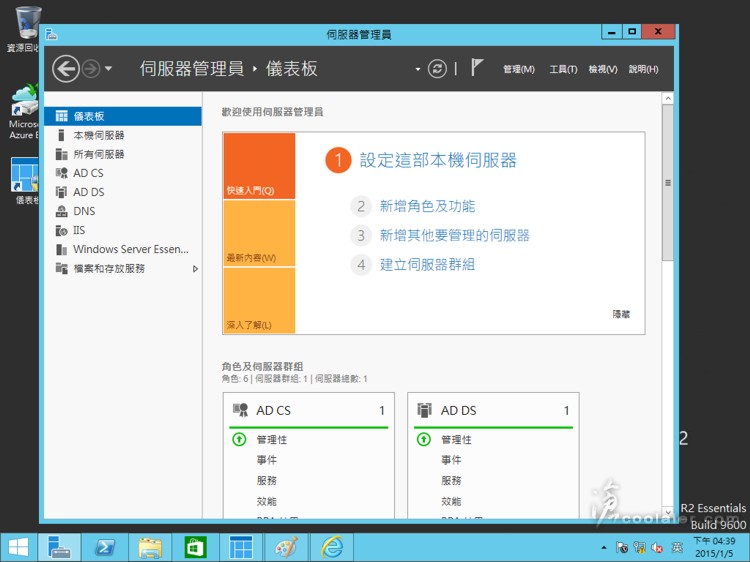
Task: Open File Explorer from the taskbar
Action: tap(150, 547)
